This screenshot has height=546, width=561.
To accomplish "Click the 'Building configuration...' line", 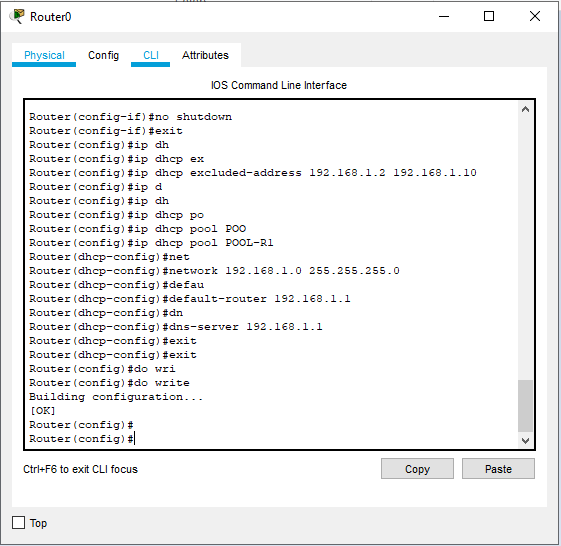I will point(116,397).
